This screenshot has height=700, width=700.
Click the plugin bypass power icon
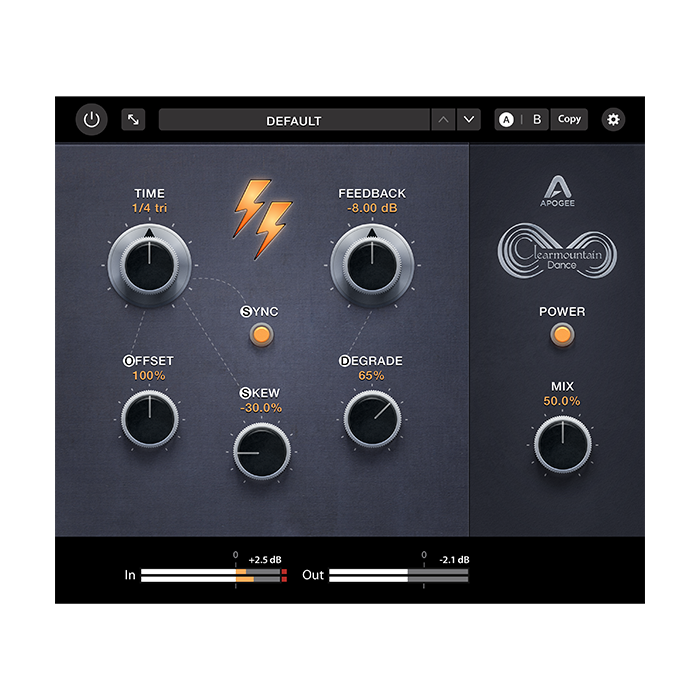click(x=92, y=120)
